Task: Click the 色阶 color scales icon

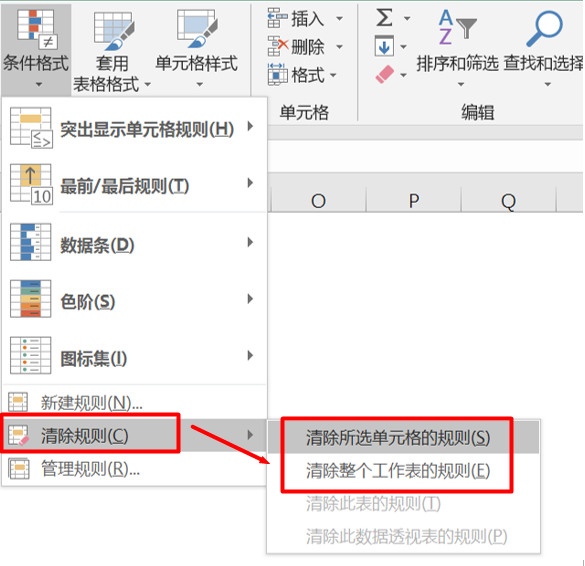Action: point(31,298)
